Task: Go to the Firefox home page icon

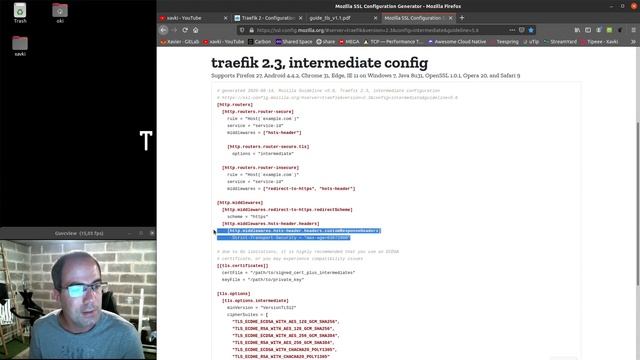Action: tap(196, 30)
